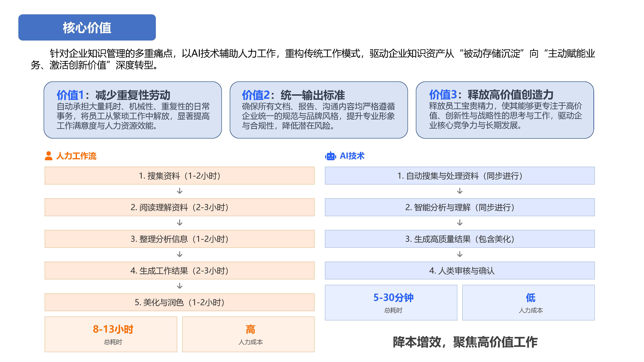Image resolution: width=644 pixels, height=362 pixels.
Task: Click the intro paragraph starting 针对企业知识管理
Action: click(x=313, y=59)
